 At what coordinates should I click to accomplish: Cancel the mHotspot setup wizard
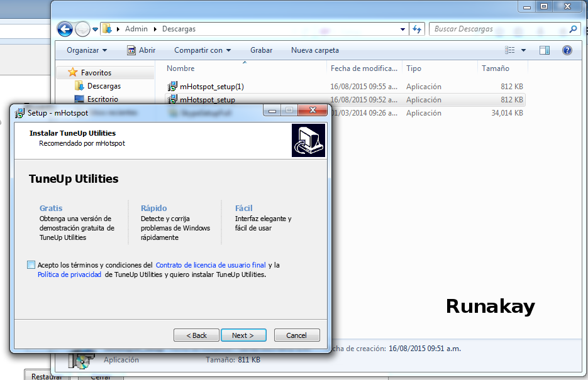pyautogui.click(x=297, y=335)
